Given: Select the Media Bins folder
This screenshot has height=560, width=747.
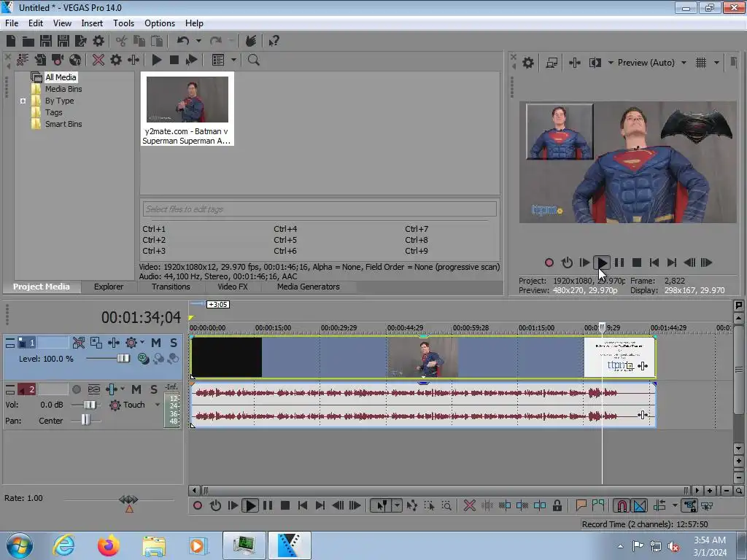Looking at the screenshot, I should tap(63, 89).
